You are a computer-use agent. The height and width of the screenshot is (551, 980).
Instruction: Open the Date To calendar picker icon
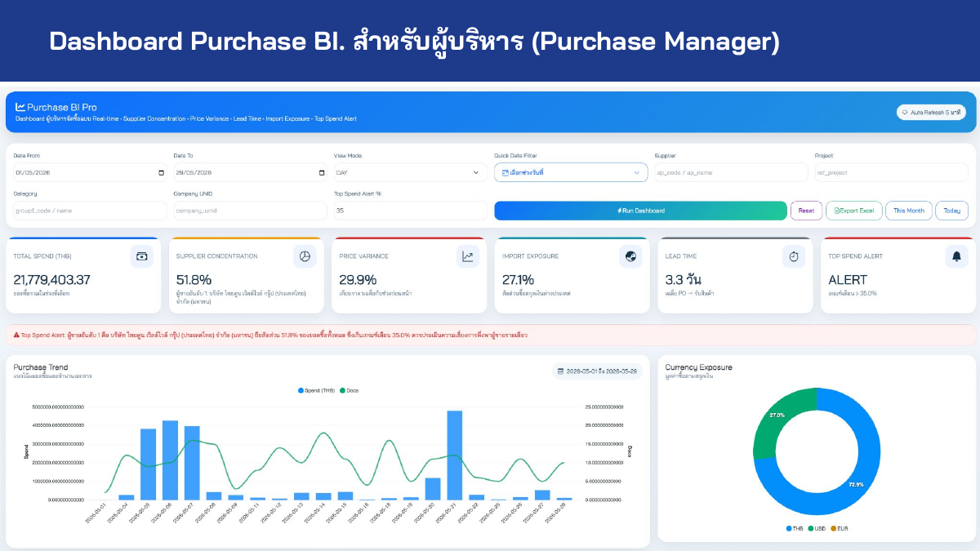(321, 172)
